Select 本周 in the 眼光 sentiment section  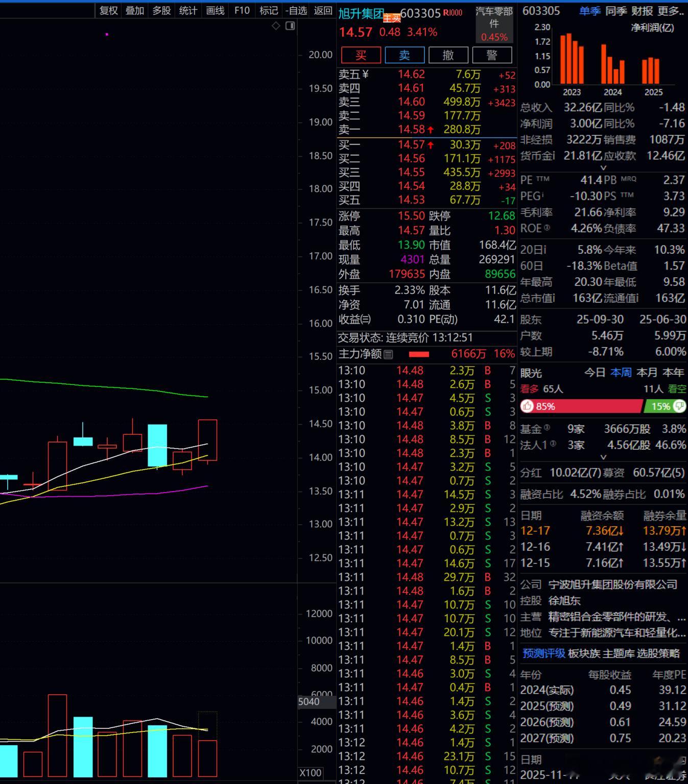pos(621,373)
